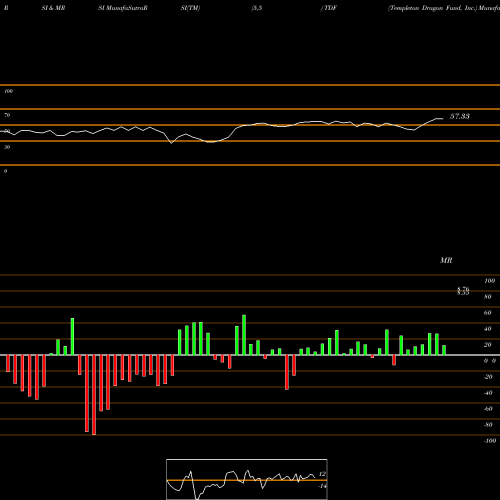This screenshot has width=500, height=500.
Task: Click the MR axis label 40
Action: point(488,329)
